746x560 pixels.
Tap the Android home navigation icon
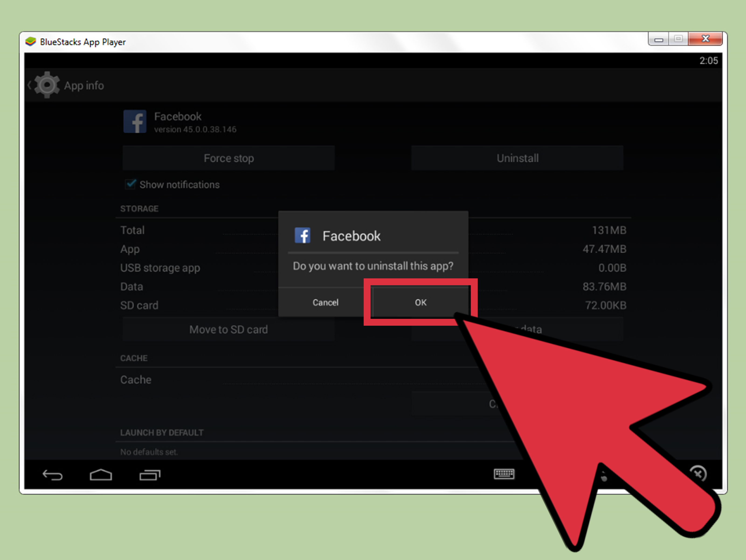[x=101, y=475]
